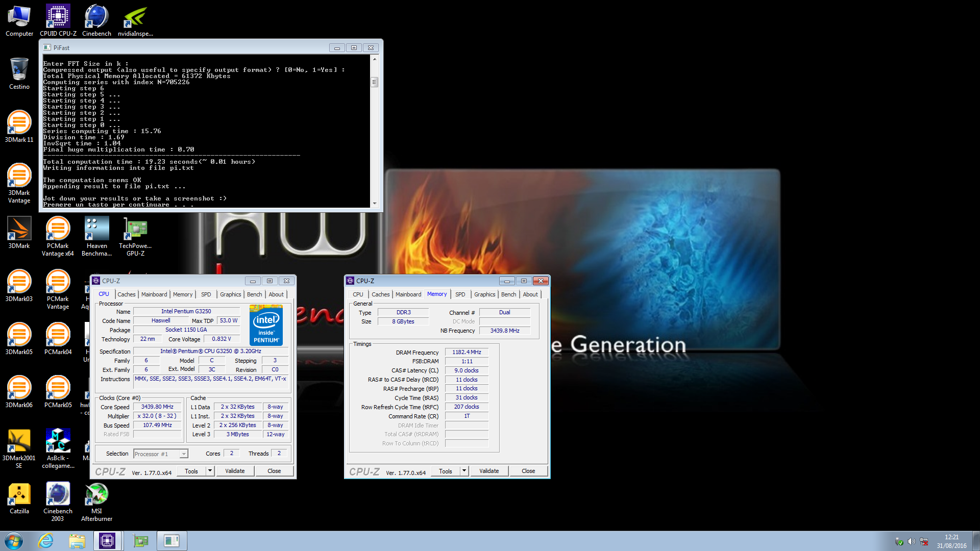Viewport: 980px width, 551px height.
Task: Launch the 3DMark2001 SE shortcut
Action: [19, 448]
